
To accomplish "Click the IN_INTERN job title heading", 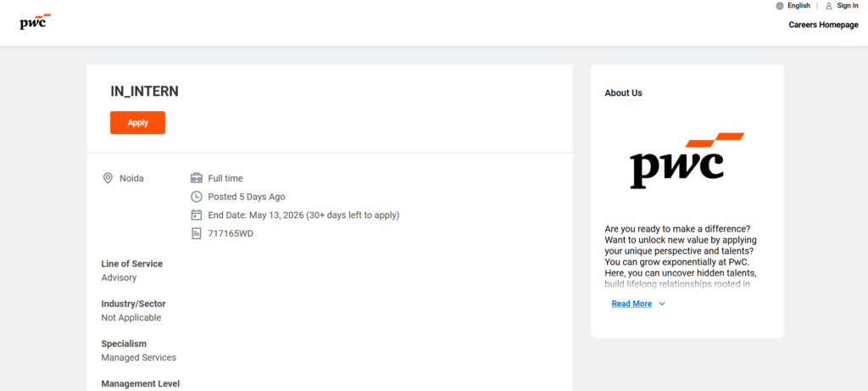I will (x=145, y=92).
